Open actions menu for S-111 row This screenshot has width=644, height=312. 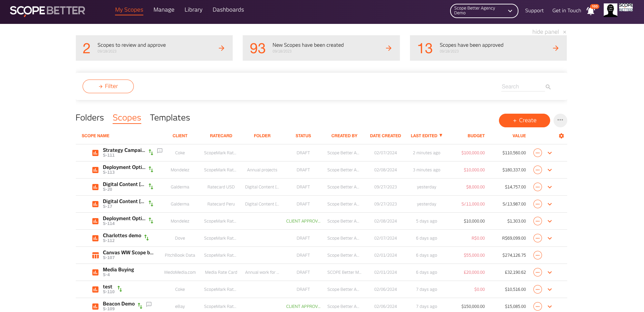point(538,153)
